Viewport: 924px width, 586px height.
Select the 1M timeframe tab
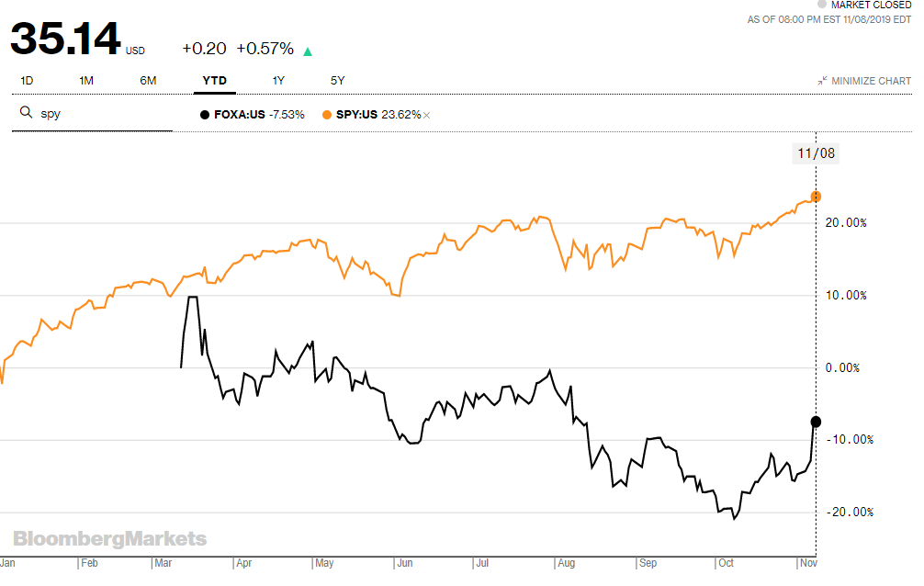click(x=85, y=81)
